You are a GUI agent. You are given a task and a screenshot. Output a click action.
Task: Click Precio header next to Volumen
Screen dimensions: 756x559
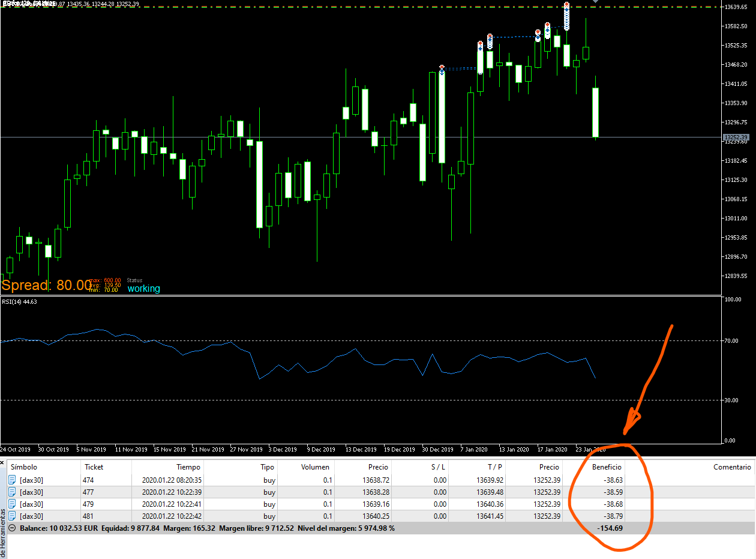(378, 467)
